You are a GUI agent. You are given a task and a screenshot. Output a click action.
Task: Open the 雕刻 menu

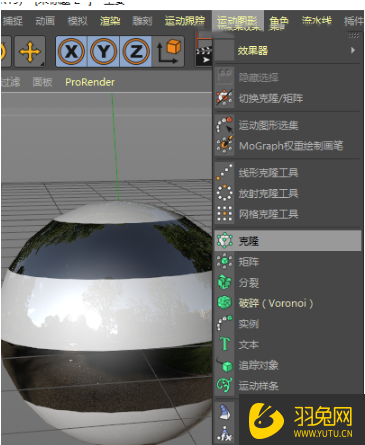pyautogui.click(x=142, y=21)
